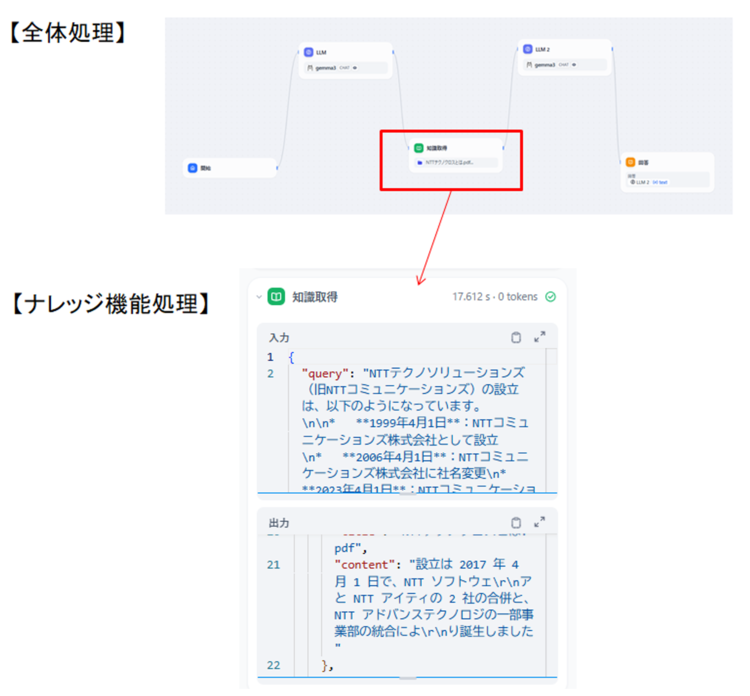Click line number 21 in output editor
The image size is (750, 696).
274,565
